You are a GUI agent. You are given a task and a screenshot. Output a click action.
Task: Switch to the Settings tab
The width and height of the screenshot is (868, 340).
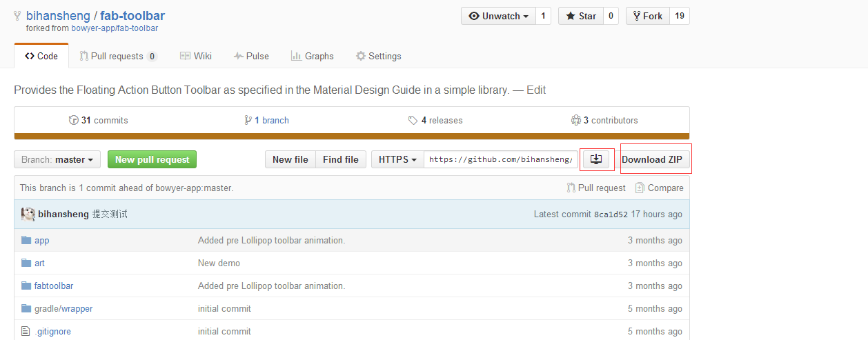click(378, 56)
